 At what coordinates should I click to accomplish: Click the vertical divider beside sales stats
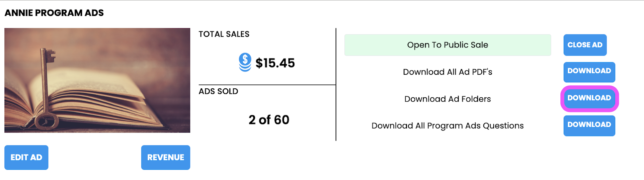click(336, 84)
